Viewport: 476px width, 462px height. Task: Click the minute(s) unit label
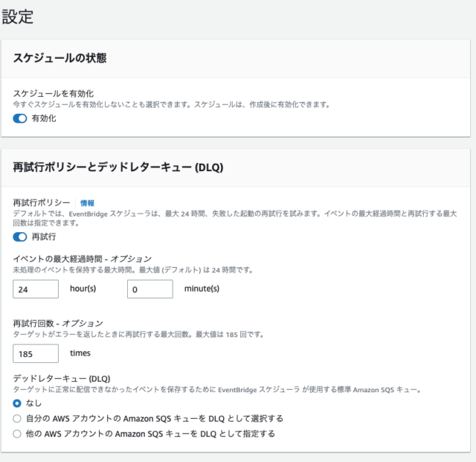point(202,289)
